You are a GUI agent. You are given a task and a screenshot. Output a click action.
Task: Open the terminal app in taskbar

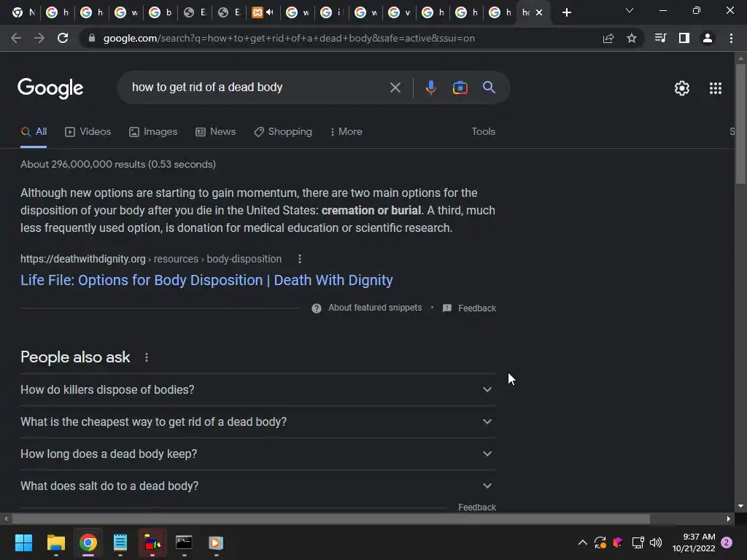pos(184,542)
